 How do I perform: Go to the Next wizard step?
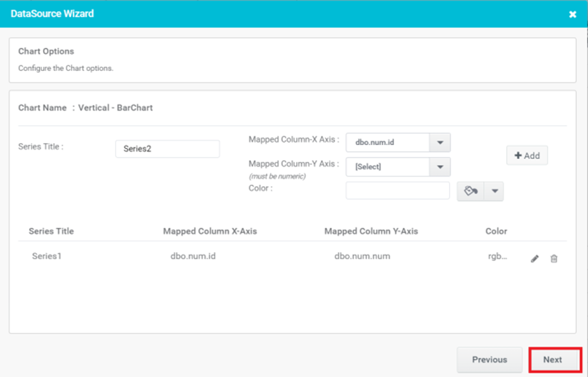point(553,360)
